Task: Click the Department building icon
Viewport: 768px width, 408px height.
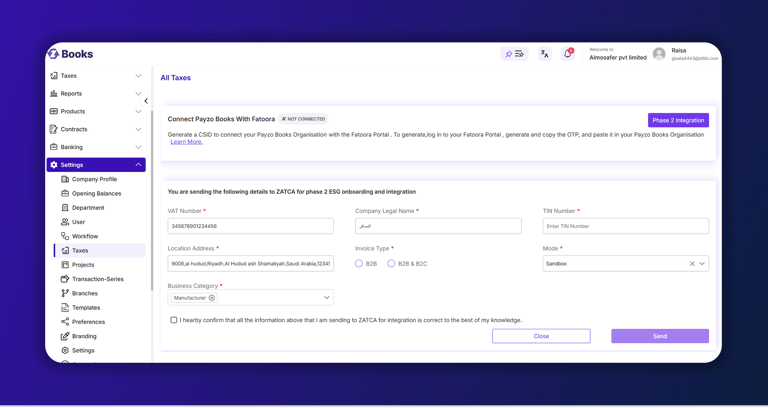Action: pyautogui.click(x=65, y=208)
